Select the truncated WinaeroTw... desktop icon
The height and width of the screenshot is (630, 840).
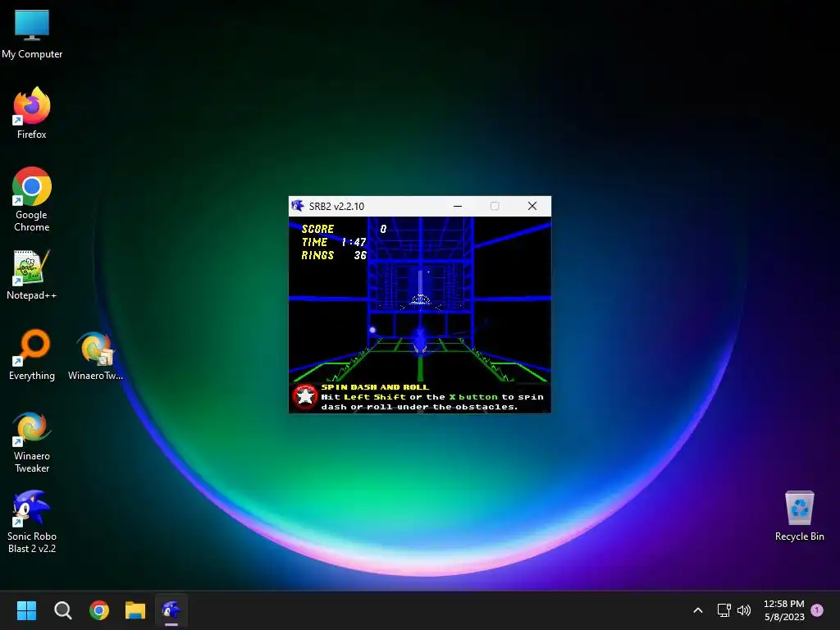coord(95,356)
